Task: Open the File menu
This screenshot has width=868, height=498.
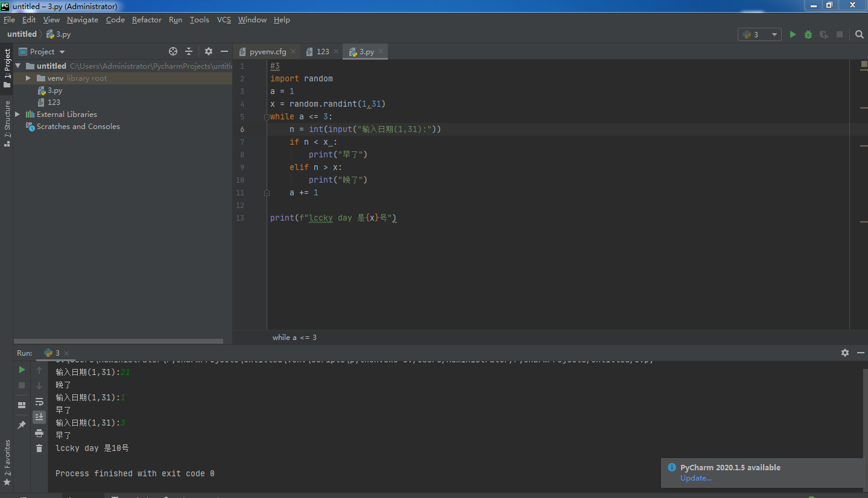Action: tap(9, 20)
